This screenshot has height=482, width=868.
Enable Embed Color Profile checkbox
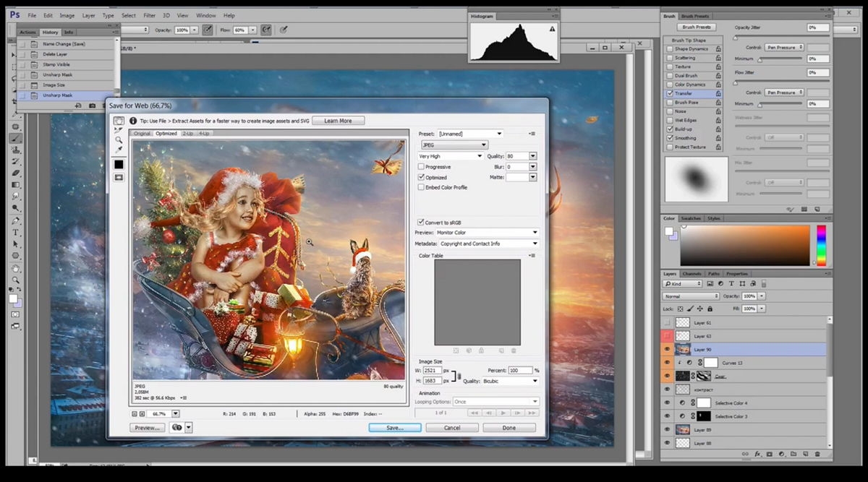[x=421, y=187]
